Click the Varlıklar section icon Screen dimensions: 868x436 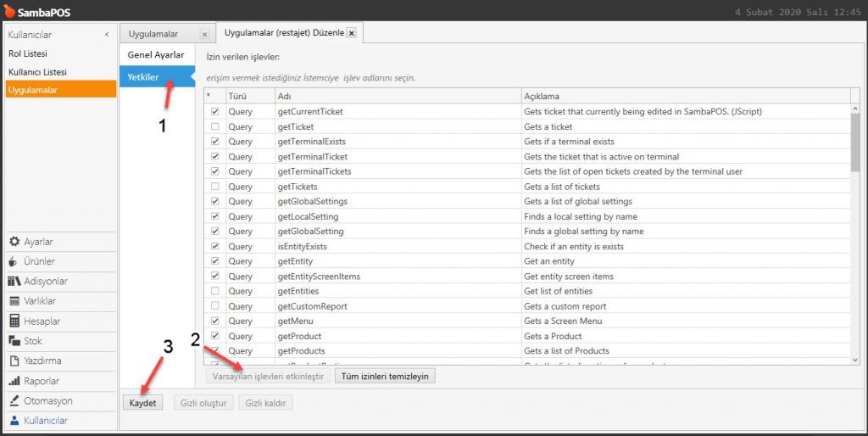(14, 301)
